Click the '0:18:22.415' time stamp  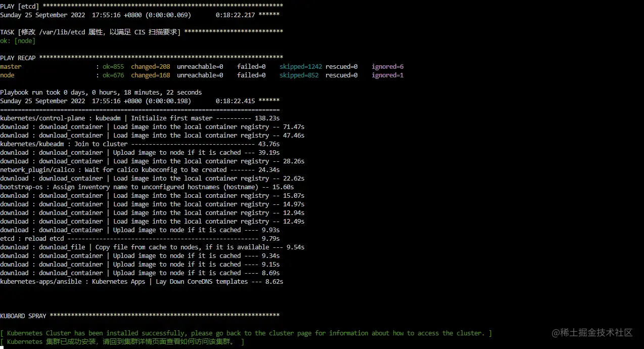pyautogui.click(x=235, y=101)
